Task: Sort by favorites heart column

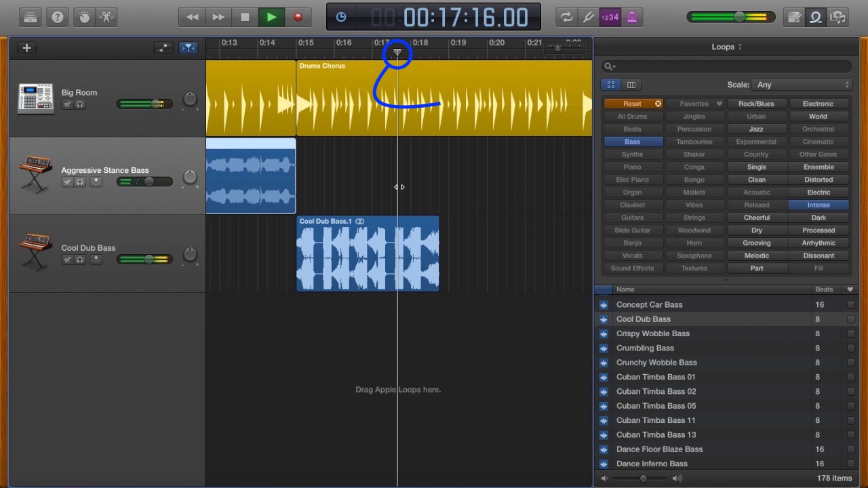Action: tap(850, 289)
